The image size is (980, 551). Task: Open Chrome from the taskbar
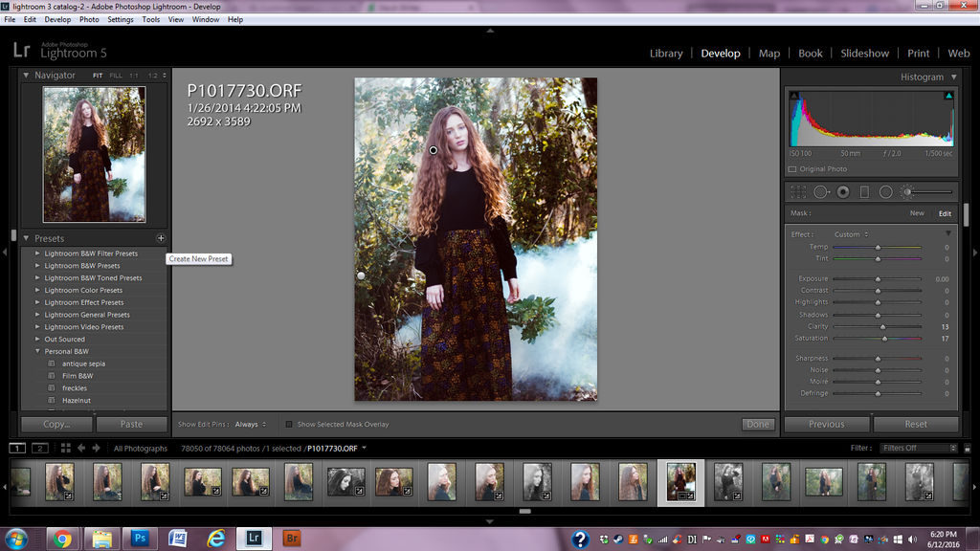[x=62, y=539]
